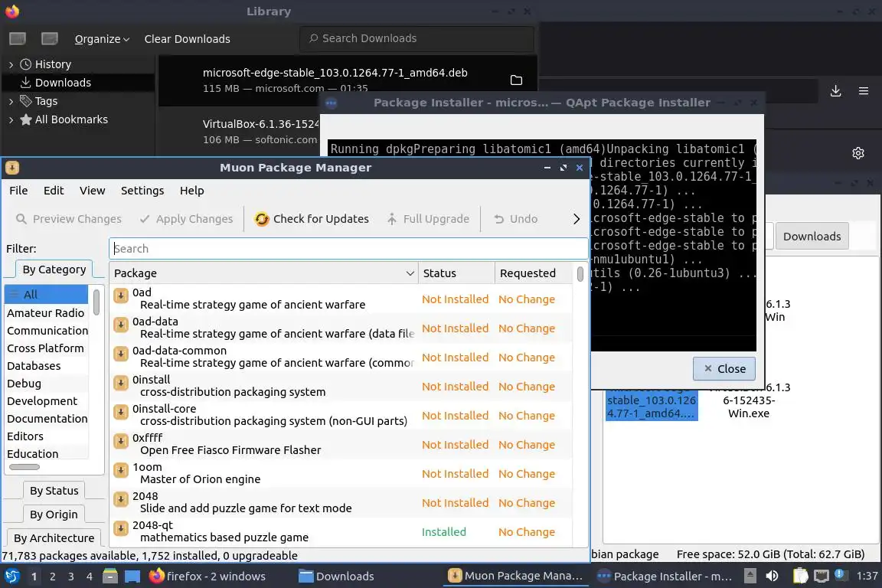Click the Package column sort arrow
The height and width of the screenshot is (588, 882).
pos(410,273)
